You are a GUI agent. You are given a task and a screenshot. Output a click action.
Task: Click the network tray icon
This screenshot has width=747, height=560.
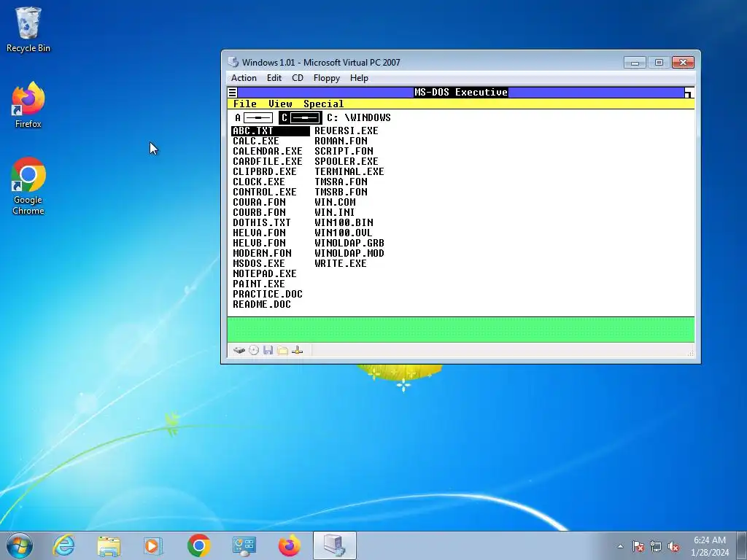click(656, 547)
